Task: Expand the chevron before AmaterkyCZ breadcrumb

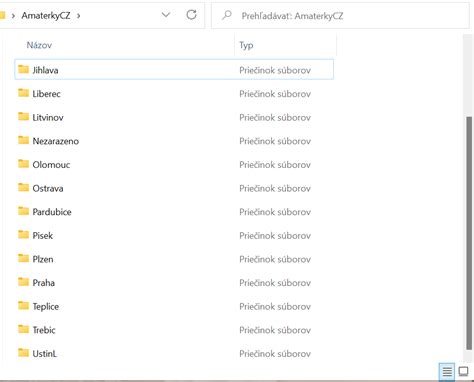Action: pos(13,16)
